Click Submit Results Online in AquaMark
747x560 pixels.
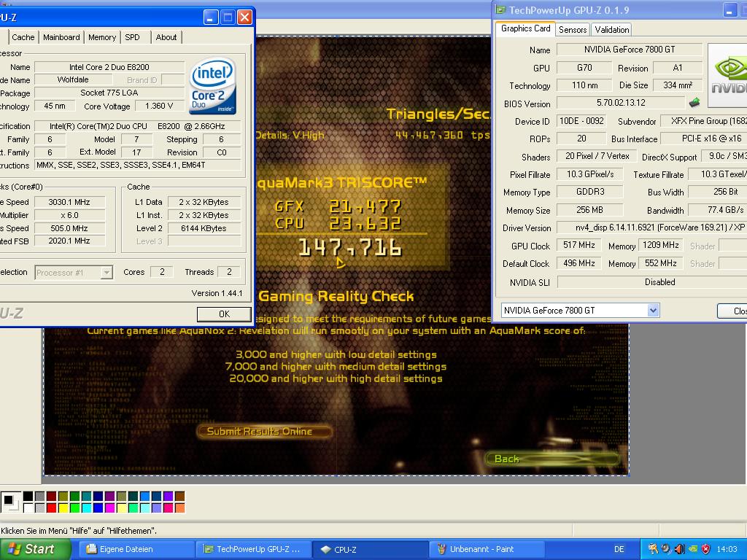(264, 432)
